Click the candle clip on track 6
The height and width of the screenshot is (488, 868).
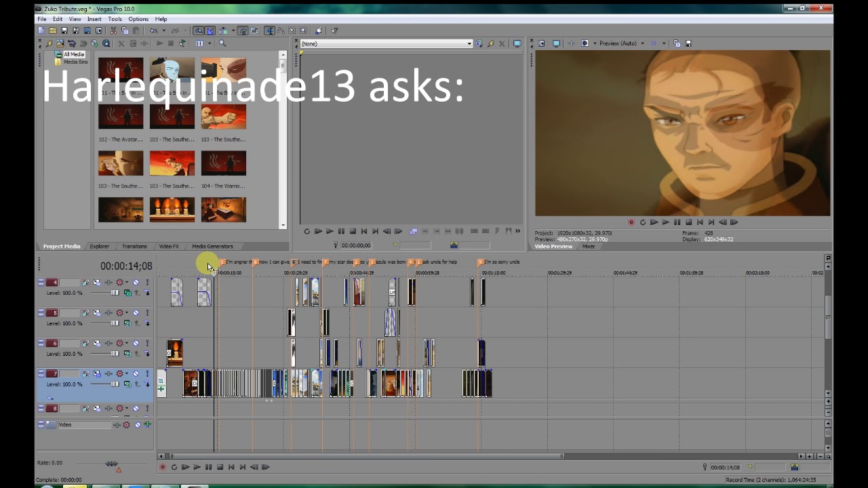click(x=175, y=353)
